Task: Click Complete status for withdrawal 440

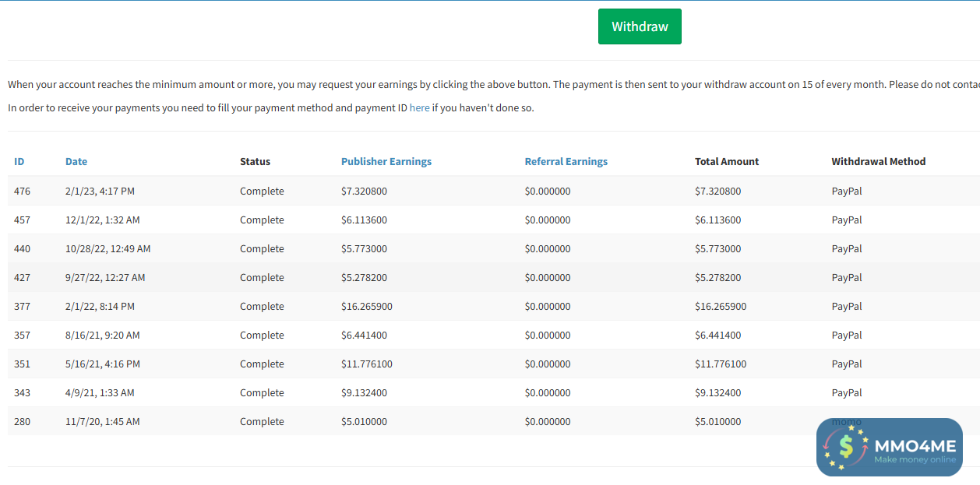Action: [x=262, y=249]
